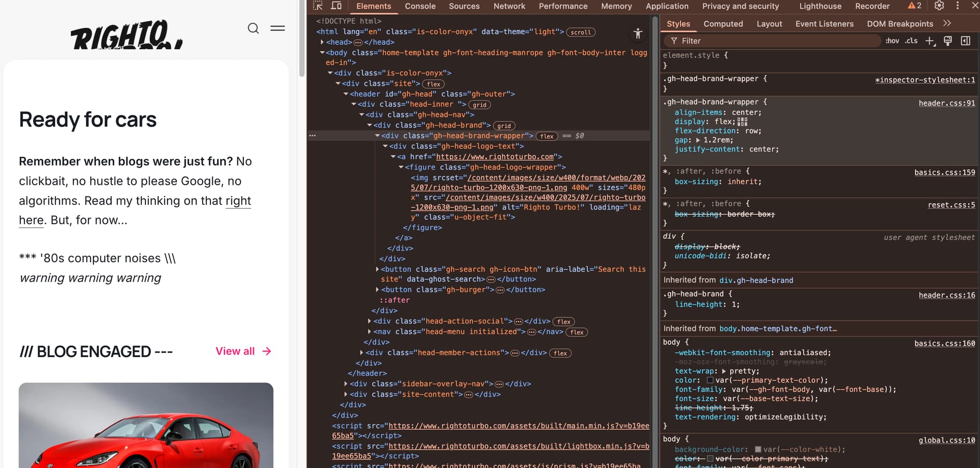Click the flex badge beside head-action-social

click(x=564, y=322)
